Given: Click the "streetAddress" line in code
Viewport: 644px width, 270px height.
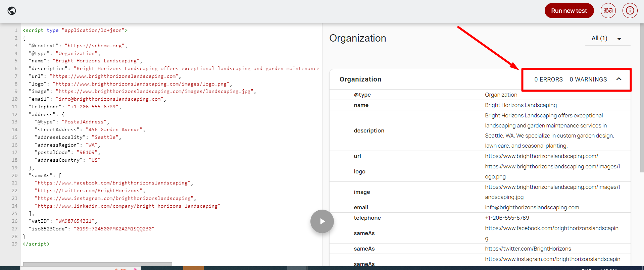Looking at the screenshot, I should (90, 129).
